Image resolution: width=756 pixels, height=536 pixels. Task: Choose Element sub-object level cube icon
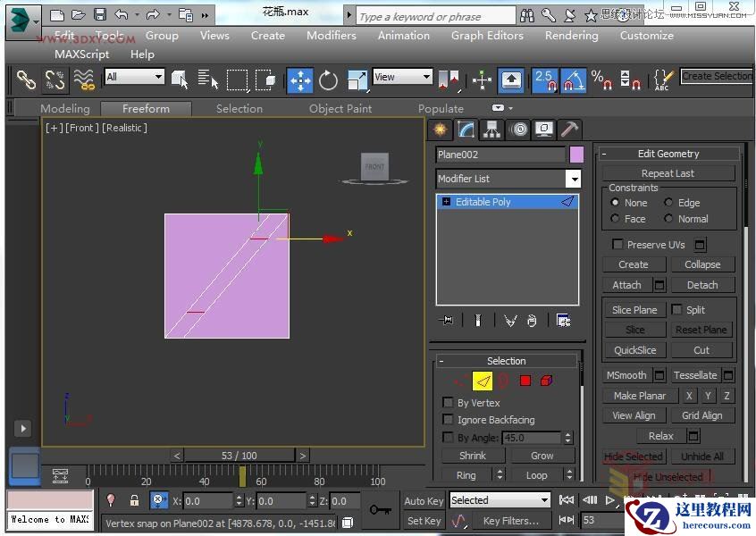coord(546,381)
